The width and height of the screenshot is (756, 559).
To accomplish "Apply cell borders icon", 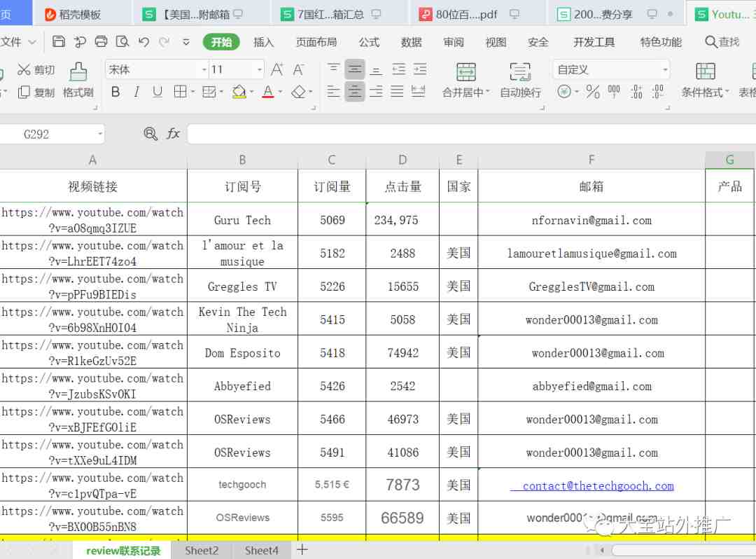I will click(x=180, y=91).
